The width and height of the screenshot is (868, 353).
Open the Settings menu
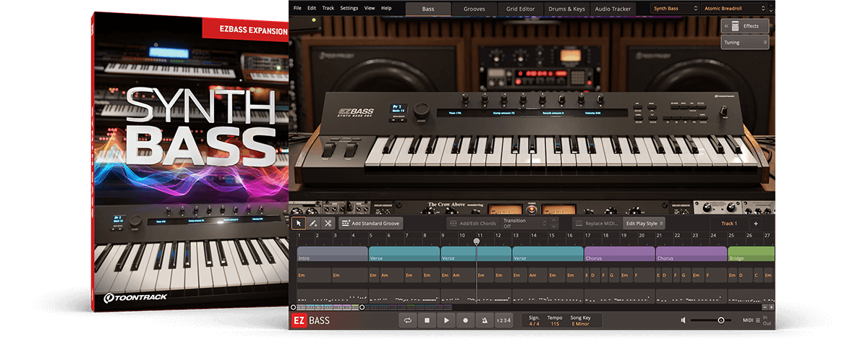[349, 8]
